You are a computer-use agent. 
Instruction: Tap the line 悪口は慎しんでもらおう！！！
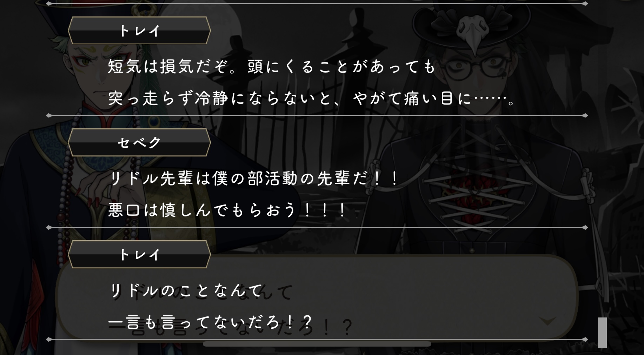227,210
